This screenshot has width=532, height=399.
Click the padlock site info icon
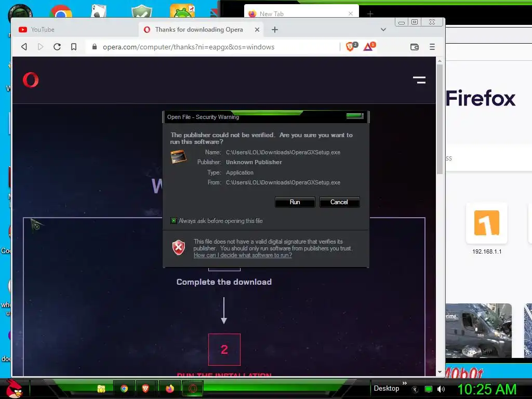pyautogui.click(x=95, y=47)
